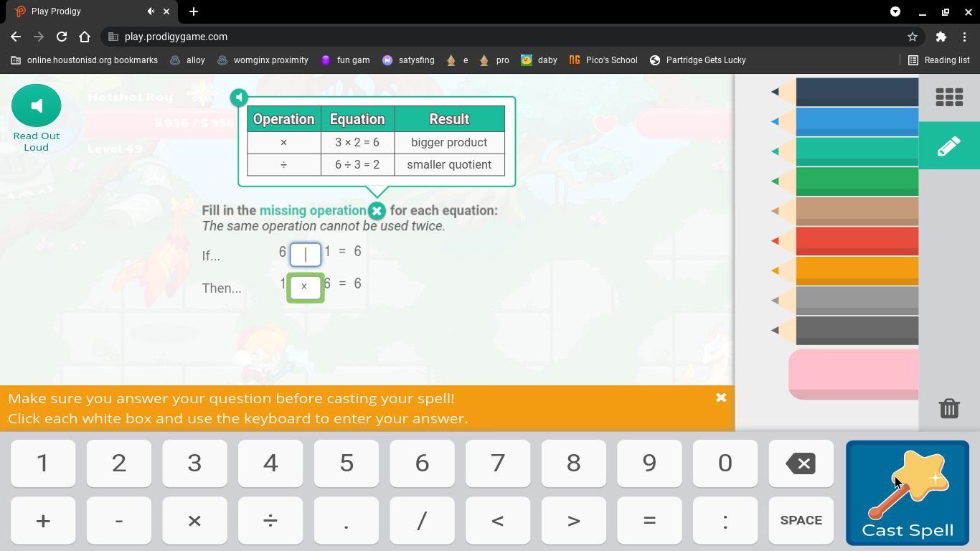Pick the light gray pencil
The width and height of the screenshot is (980, 551).
point(845,300)
